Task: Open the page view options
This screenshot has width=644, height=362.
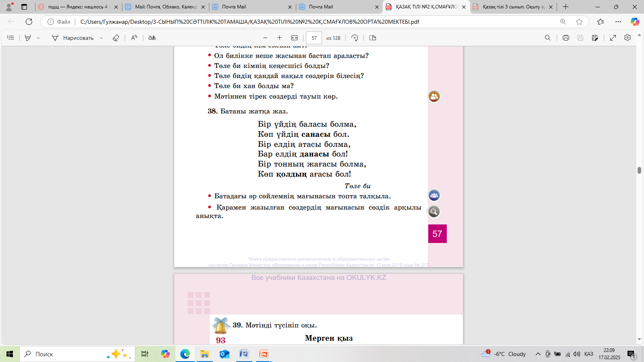Action: pyautogui.click(x=373, y=38)
